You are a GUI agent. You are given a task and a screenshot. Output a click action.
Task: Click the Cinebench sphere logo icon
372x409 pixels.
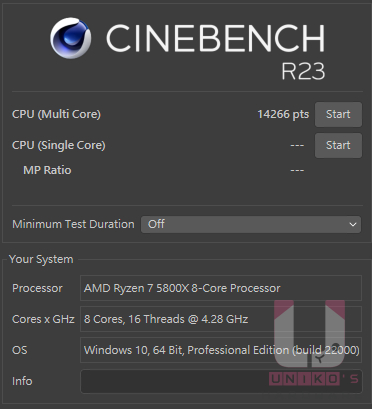70,38
